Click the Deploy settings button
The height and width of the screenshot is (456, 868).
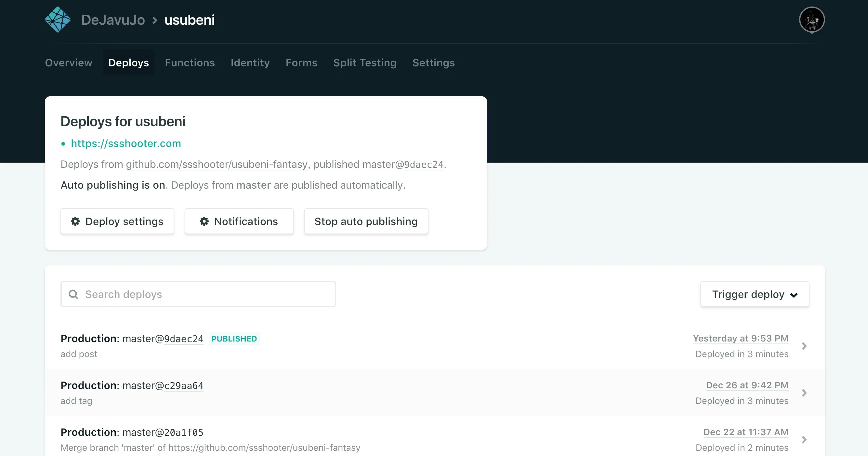pyautogui.click(x=117, y=221)
